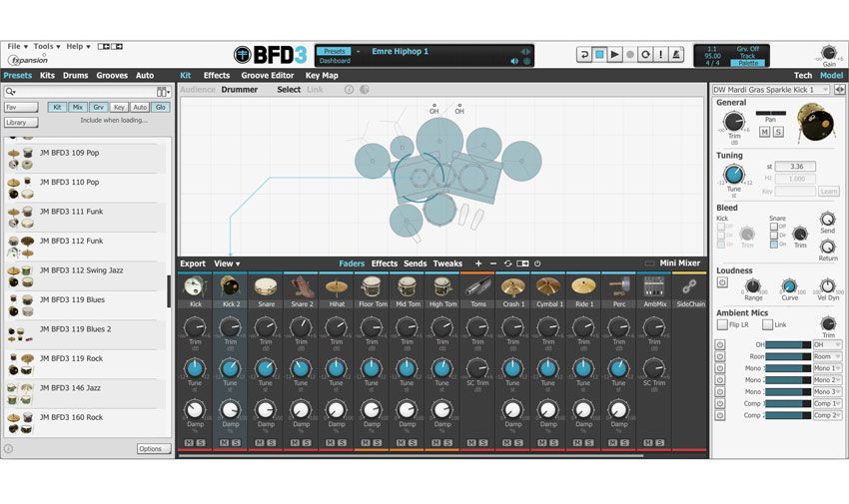Click the Ride 1 cymbal icon

[x=583, y=287]
